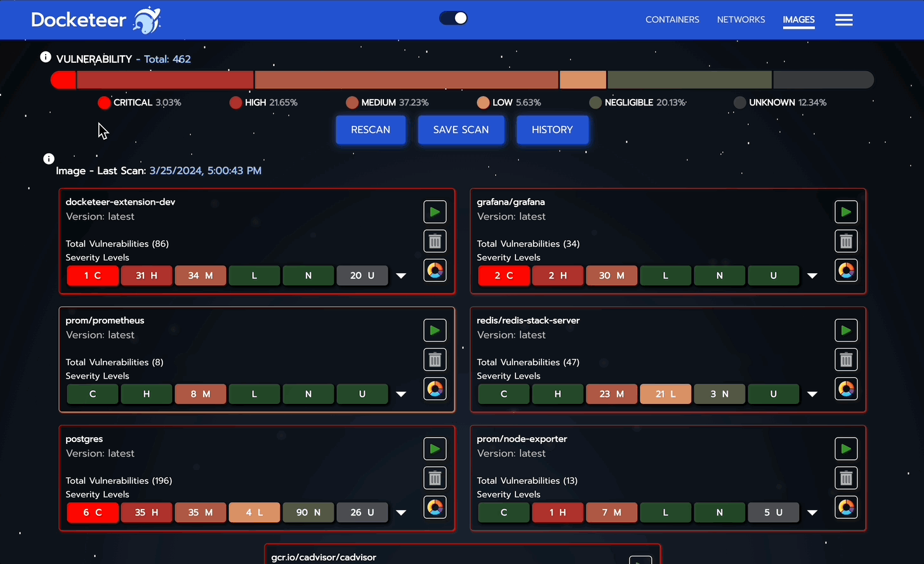This screenshot has width=924, height=564.
Task: Click the Vulnerability info icon
Action: pos(46,57)
